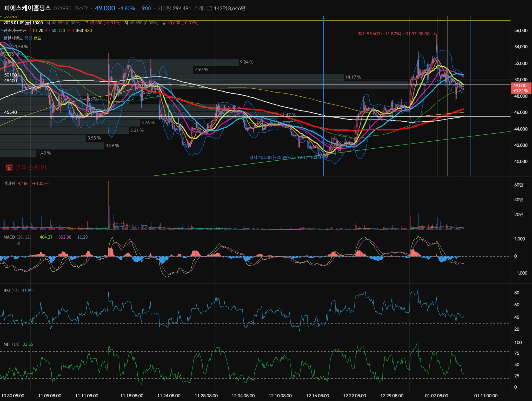Image resolution: width=532 pixels, height=401 pixels.
Task: Click the 거래량 volume panel label
Action: (9, 183)
